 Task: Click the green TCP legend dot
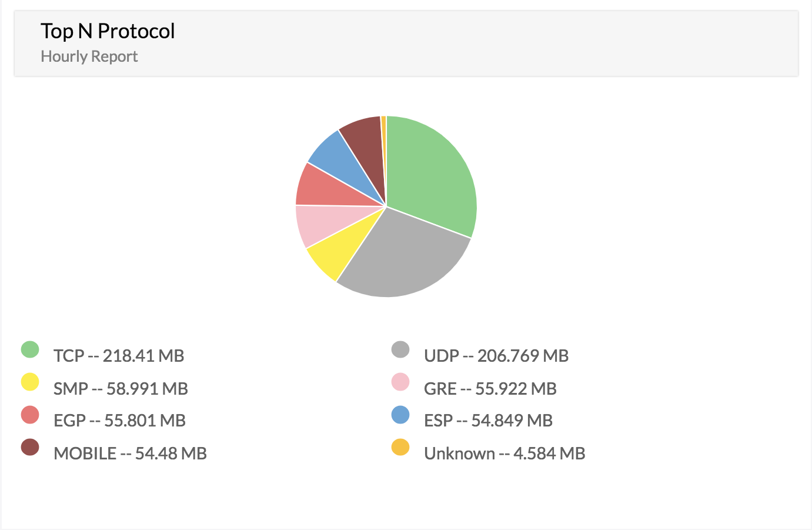[x=30, y=349]
